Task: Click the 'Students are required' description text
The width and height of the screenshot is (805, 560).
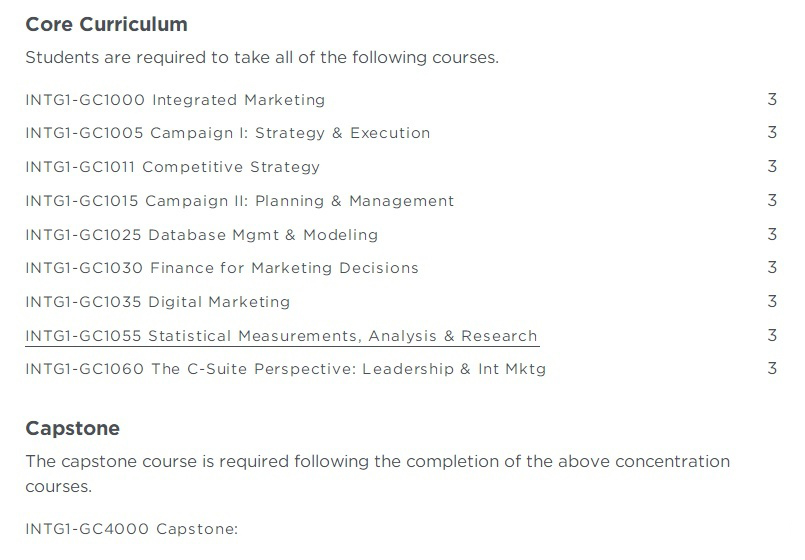Action: (261, 57)
